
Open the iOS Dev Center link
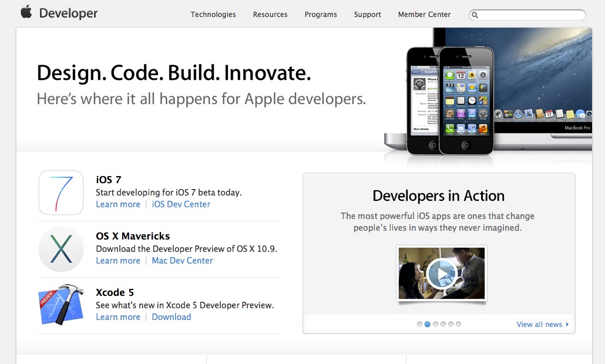click(181, 204)
